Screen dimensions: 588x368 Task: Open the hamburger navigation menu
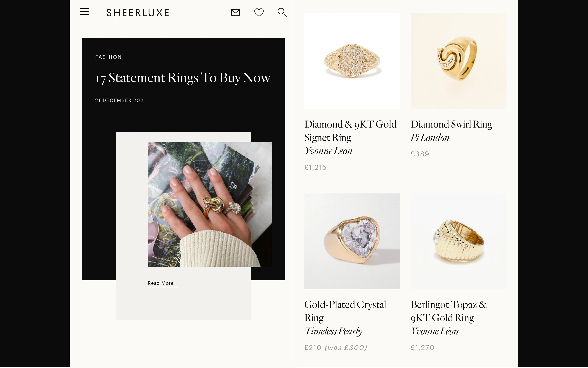(84, 12)
